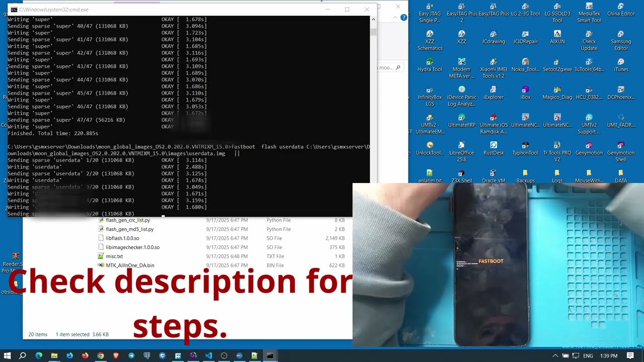Open DATA folder on desktop
This screenshot has width=644, height=362.
point(621,176)
